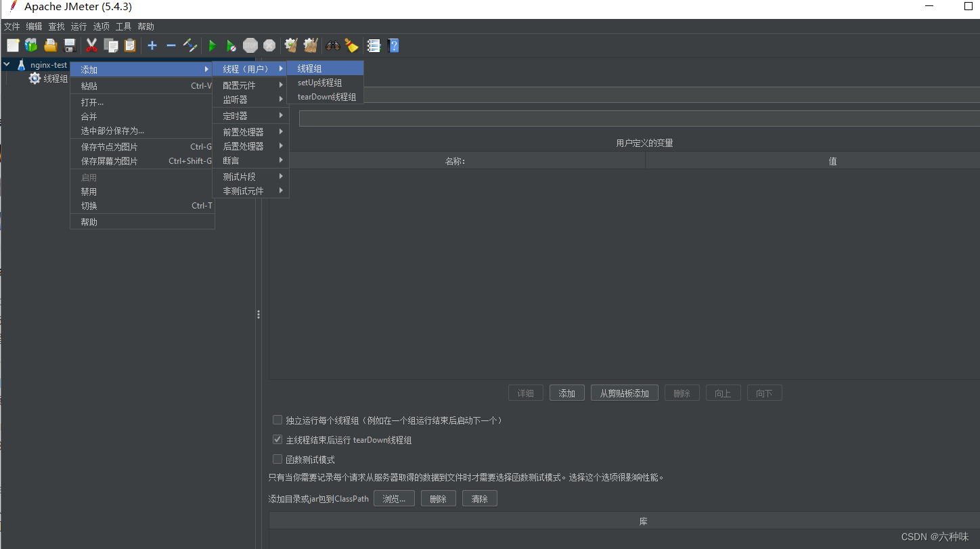Viewport: 980px width, 549px height.
Task: Expand the 非测试元件 submenu
Action: pos(251,191)
